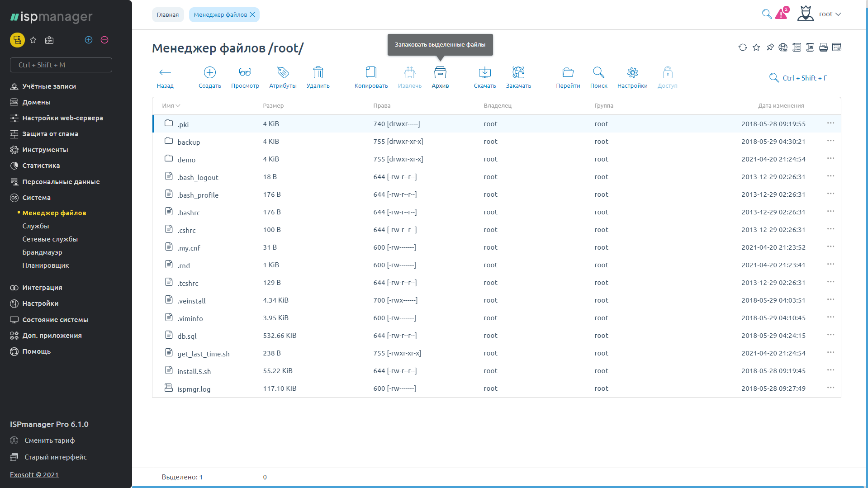Switch to Старый интерфейс
This screenshot has width=868, height=488.
pos(56,457)
